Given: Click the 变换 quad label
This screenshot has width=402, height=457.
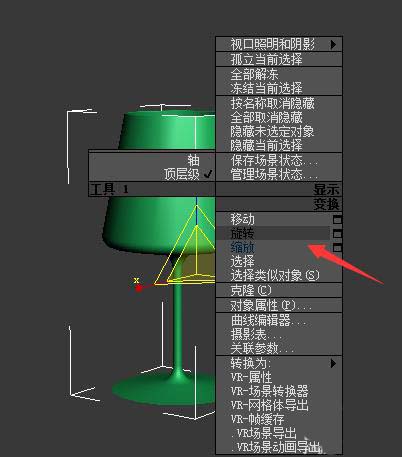Looking at the screenshot, I should click(x=326, y=204).
